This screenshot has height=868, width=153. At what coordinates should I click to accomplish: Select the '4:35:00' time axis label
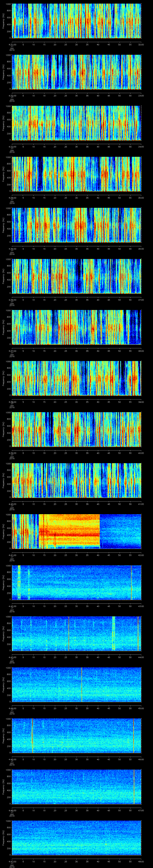coord(12,249)
